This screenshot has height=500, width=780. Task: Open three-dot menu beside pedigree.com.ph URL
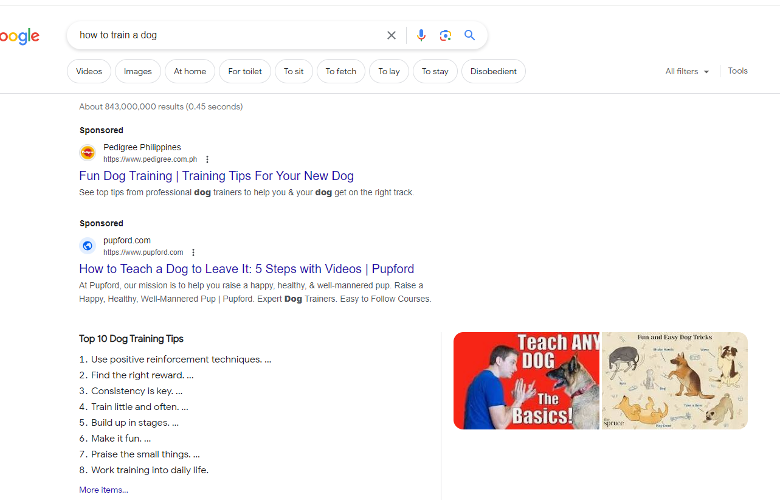tap(207, 159)
